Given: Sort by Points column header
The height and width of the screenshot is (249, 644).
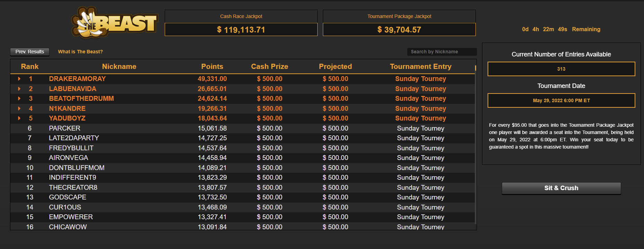Looking at the screenshot, I should coord(212,66).
